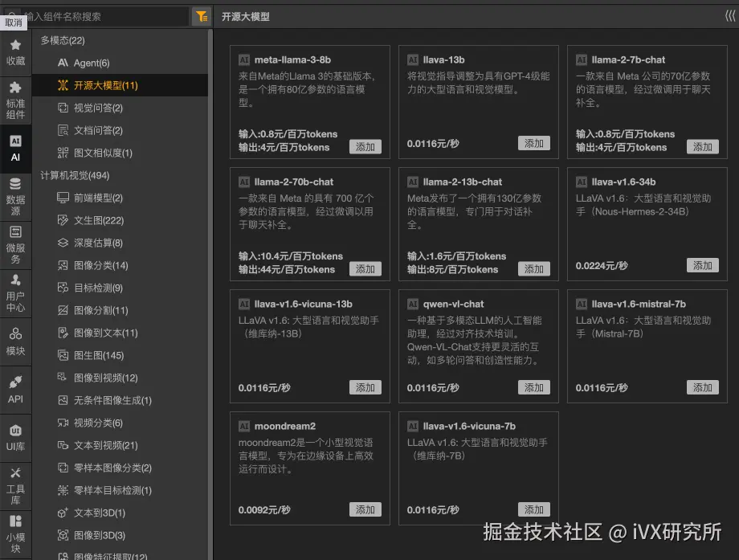Select the 图像到3D(3) category
This screenshot has width=739, height=560.
tap(120, 535)
